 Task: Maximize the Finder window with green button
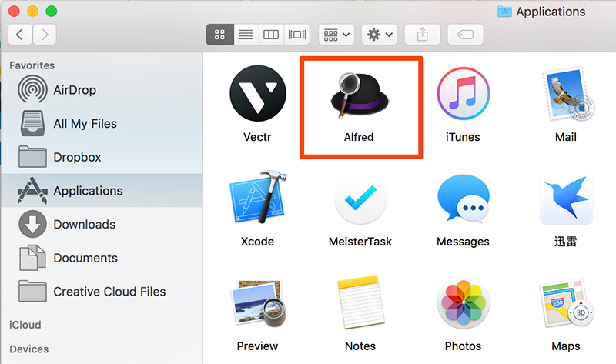pos(52,11)
